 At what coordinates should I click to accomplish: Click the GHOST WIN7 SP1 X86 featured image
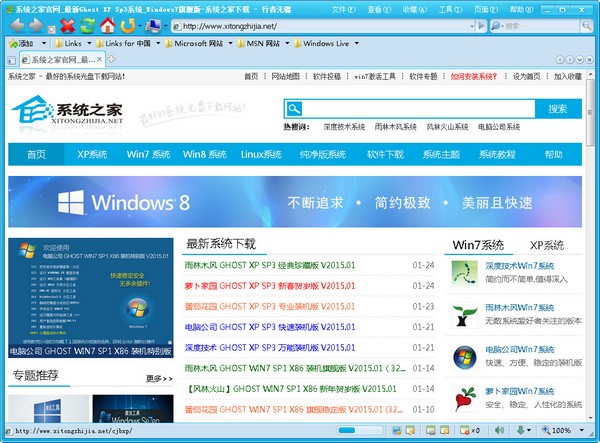(x=91, y=298)
